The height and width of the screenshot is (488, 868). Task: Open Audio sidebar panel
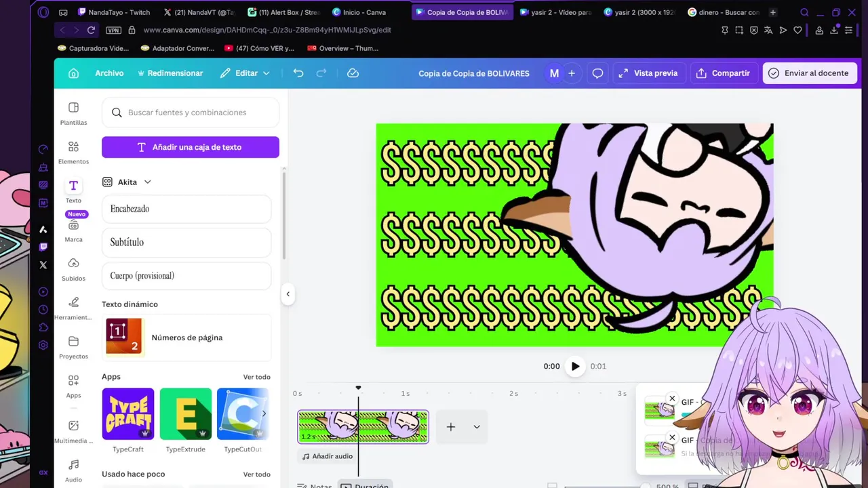coord(73,471)
